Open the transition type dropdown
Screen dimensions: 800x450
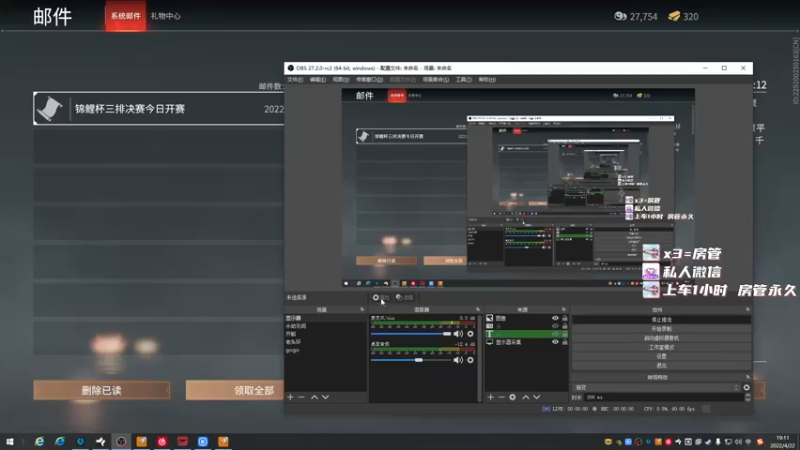tap(656, 388)
